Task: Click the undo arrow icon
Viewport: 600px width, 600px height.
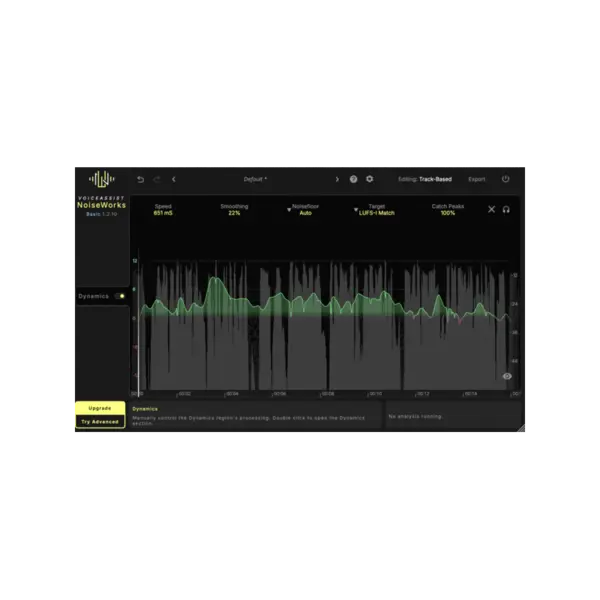Action: 140,179
